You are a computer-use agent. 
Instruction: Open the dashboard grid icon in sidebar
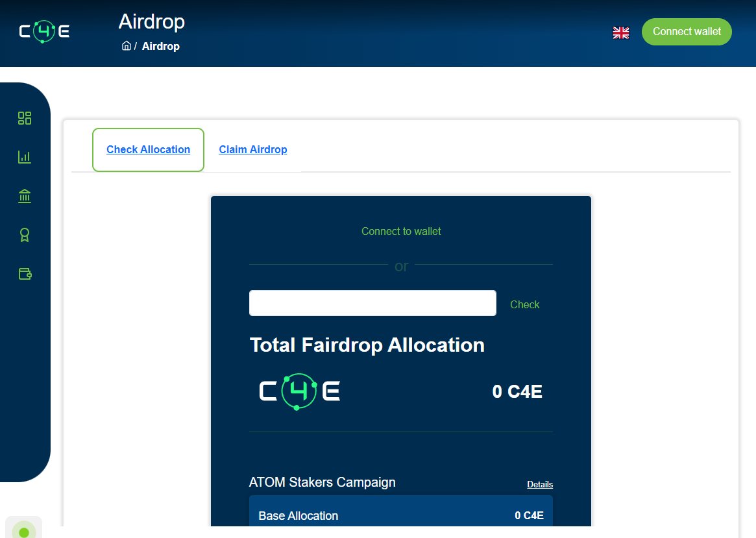(25, 118)
